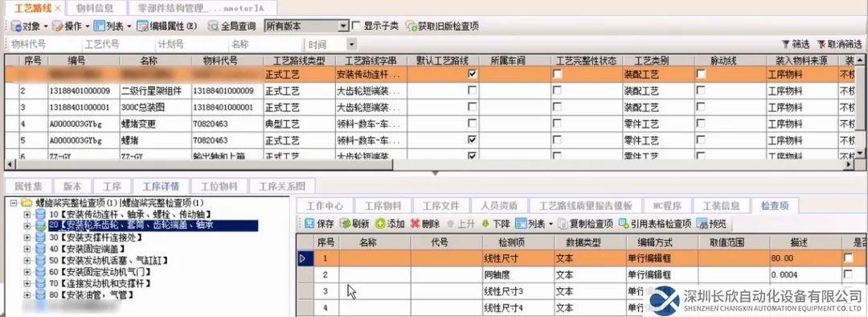
Task: Open the 所有版本 version dropdown
Action: pyautogui.click(x=344, y=26)
